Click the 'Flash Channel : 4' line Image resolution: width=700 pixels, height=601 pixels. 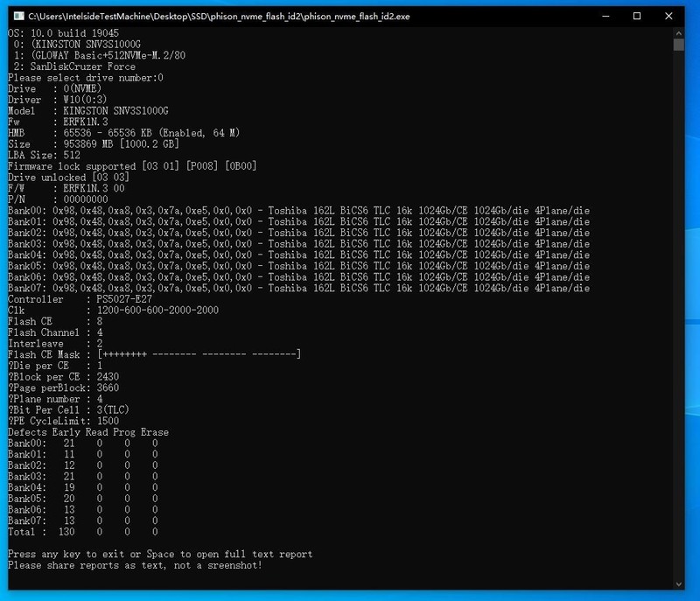[55, 332]
